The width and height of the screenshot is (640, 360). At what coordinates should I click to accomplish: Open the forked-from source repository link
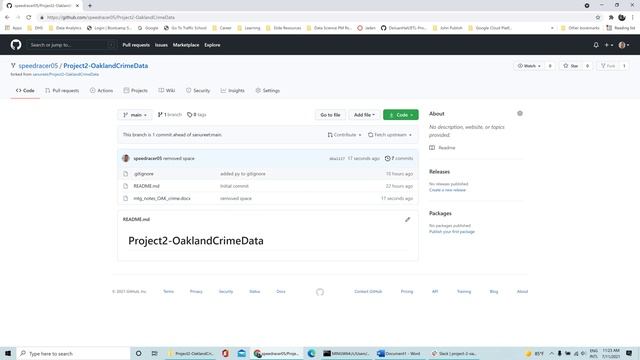click(x=66, y=75)
